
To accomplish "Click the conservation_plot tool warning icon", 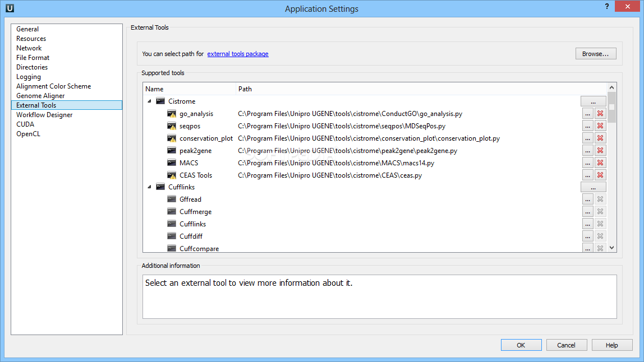I will (x=172, y=138).
